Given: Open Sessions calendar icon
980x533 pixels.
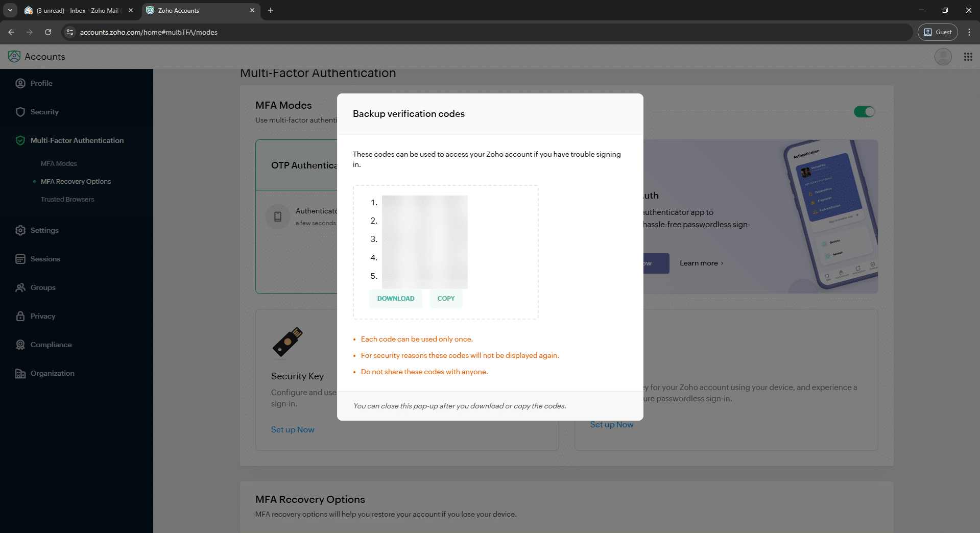Looking at the screenshot, I should pos(20,259).
